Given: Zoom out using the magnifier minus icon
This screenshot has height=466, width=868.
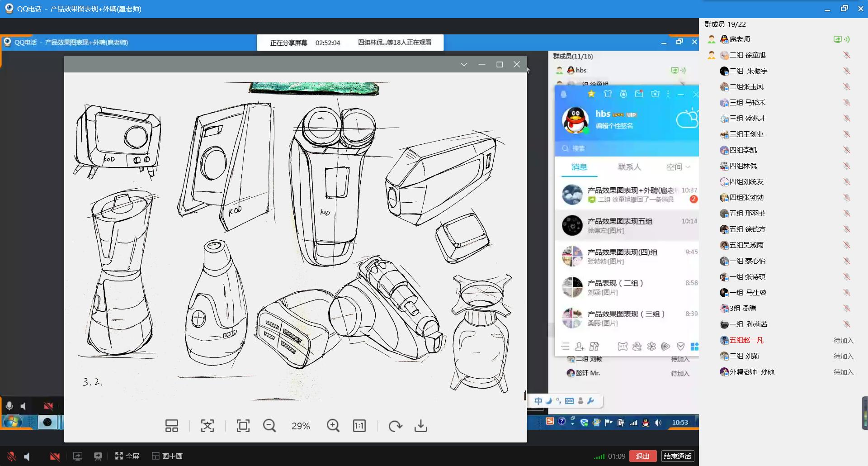Looking at the screenshot, I should (x=269, y=426).
